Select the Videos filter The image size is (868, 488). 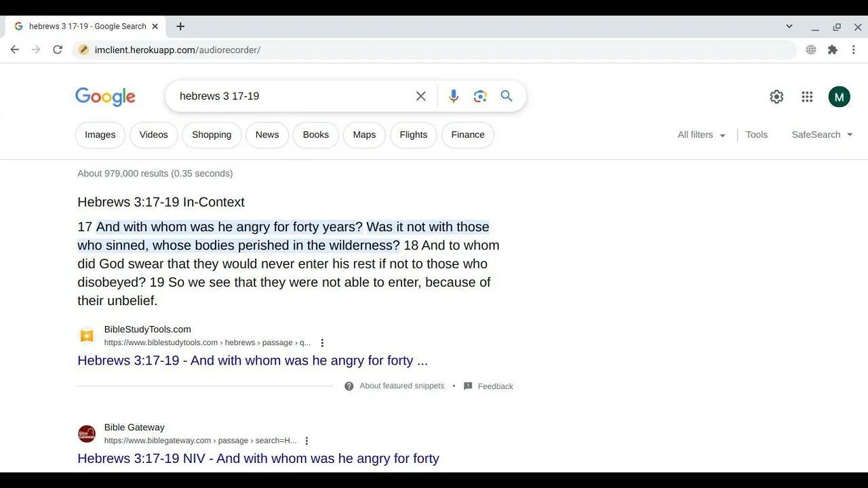coord(154,135)
